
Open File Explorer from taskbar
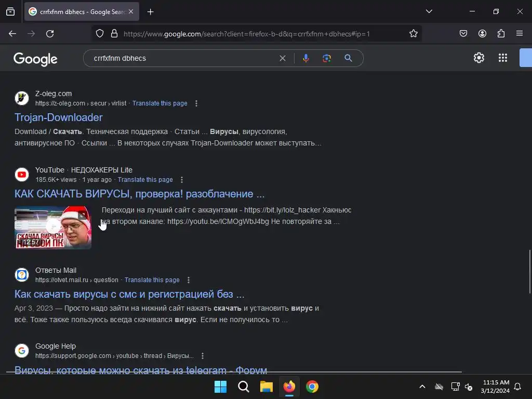pos(267,387)
